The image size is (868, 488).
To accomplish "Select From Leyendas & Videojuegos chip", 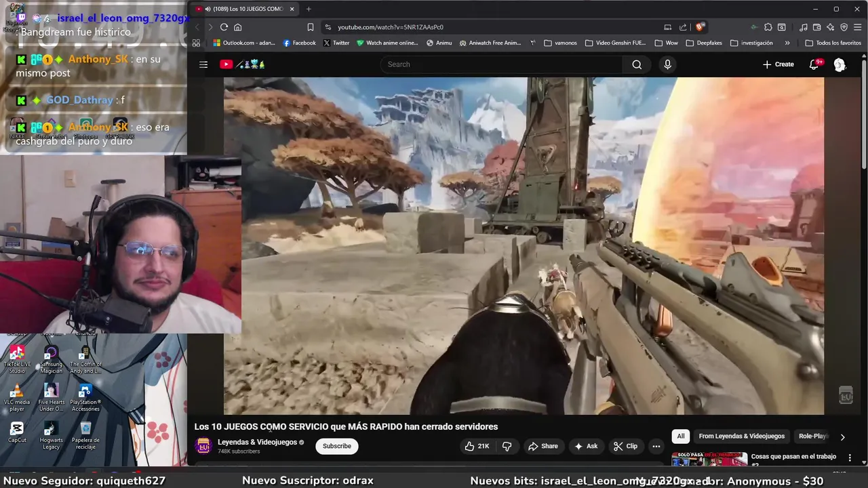I will click(741, 436).
